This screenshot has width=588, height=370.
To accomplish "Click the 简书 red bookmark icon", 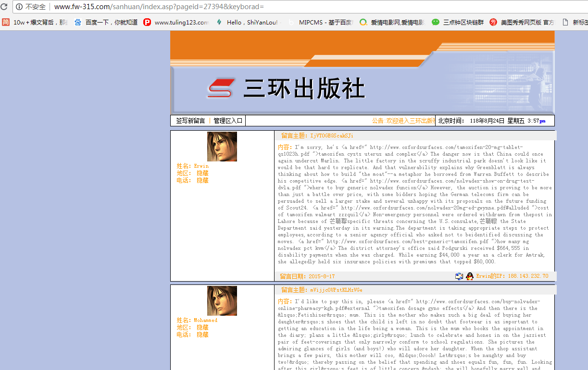I will [x=6, y=22].
